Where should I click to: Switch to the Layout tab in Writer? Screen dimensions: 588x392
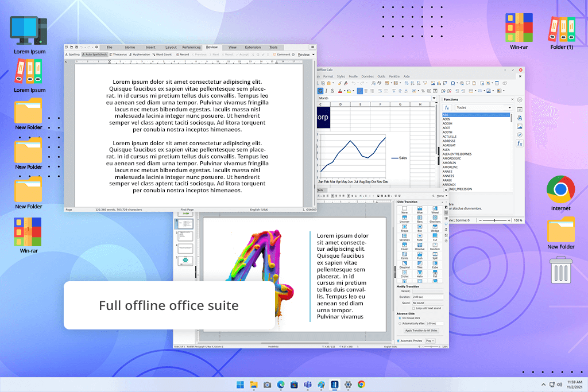click(x=171, y=47)
